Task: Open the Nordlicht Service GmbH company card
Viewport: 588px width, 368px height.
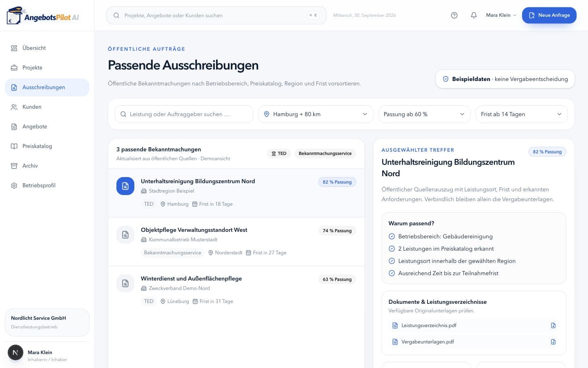Action: click(47, 322)
